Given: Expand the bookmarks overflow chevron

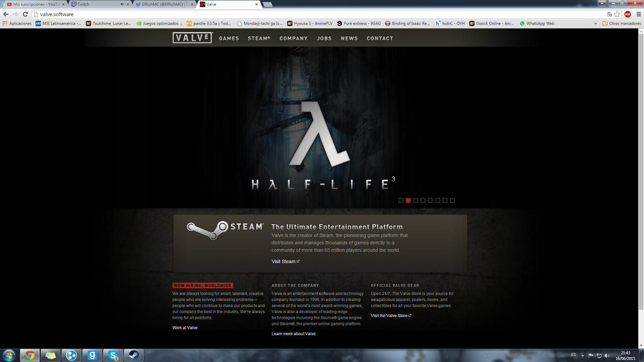Looking at the screenshot, I should pyautogui.click(x=596, y=24).
